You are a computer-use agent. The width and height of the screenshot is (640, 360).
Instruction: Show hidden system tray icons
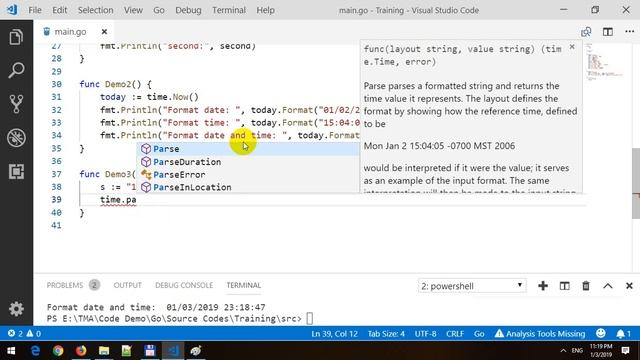coord(563,351)
